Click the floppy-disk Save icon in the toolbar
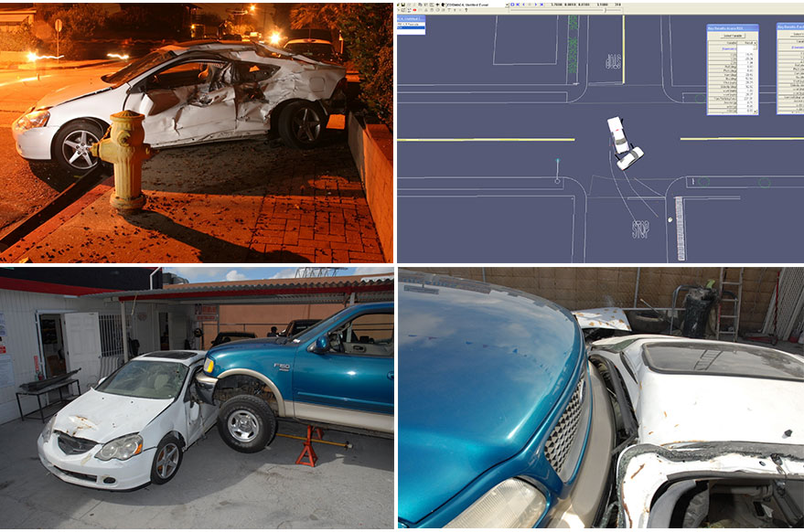Screen dimensions: 804x532 [403, 5]
